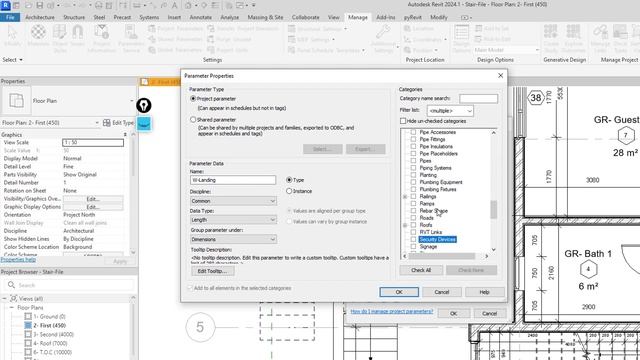Image resolution: width=640 pixels, height=360 pixels.
Task: Click Cancel in Parameter Properties dialog
Action: click(x=442, y=292)
